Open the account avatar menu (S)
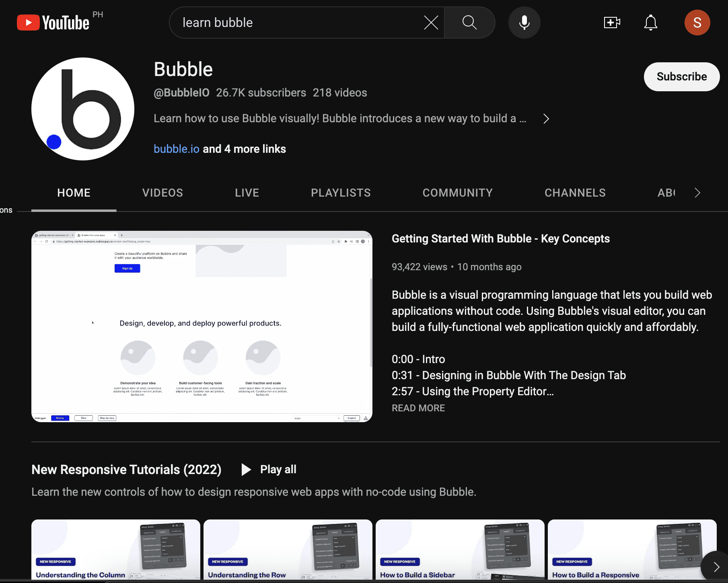Image resolution: width=728 pixels, height=583 pixels. (x=697, y=23)
